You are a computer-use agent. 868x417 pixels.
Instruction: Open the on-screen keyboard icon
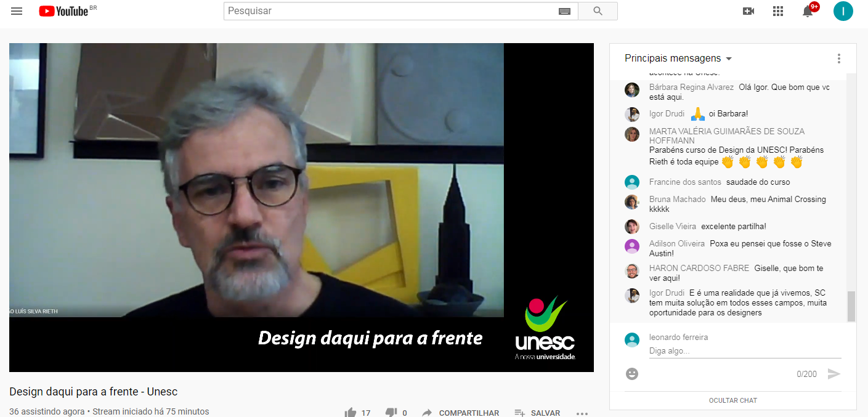pyautogui.click(x=564, y=11)
